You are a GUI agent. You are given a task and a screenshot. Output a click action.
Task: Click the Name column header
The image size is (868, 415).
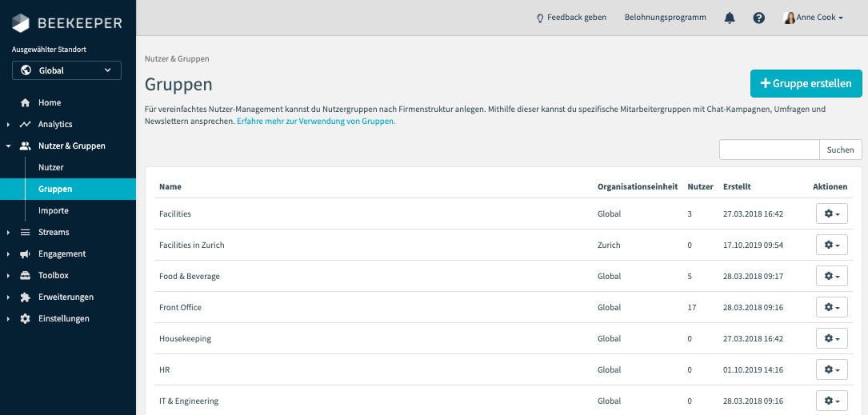tap(170, 187)
